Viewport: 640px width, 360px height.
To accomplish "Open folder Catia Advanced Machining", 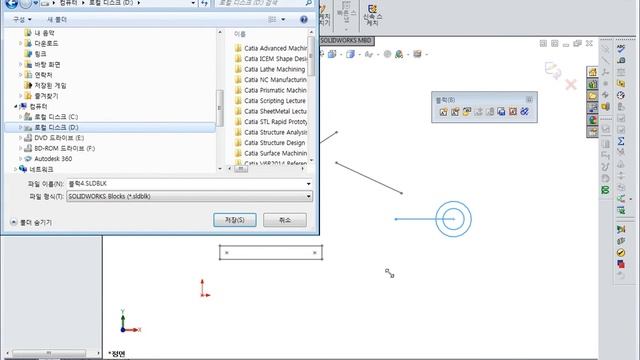I will pyautogui.click(x=271, y=48).
